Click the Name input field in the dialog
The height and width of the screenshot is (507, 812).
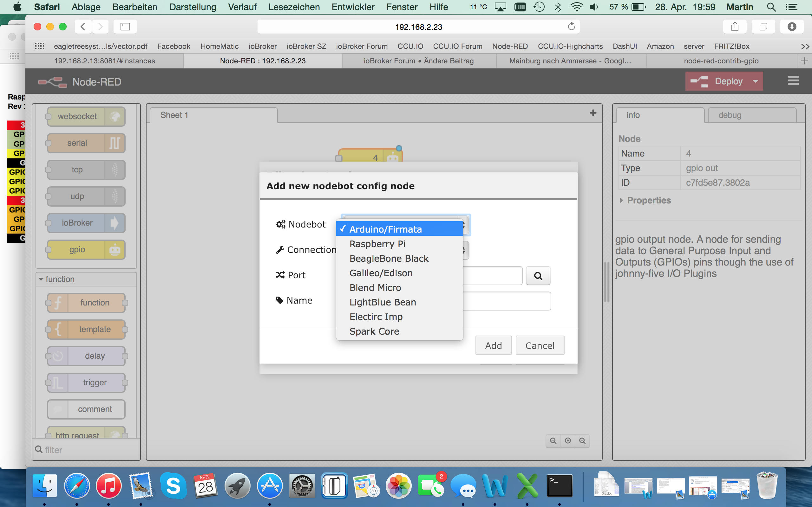coord(507,301)
